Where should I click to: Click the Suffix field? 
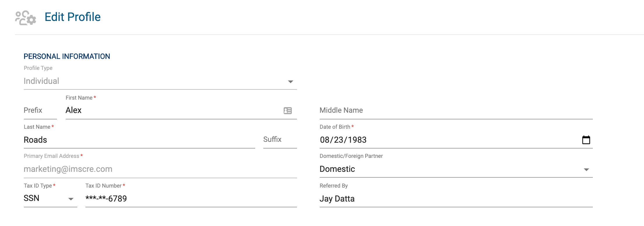click(x=280, y=140)
